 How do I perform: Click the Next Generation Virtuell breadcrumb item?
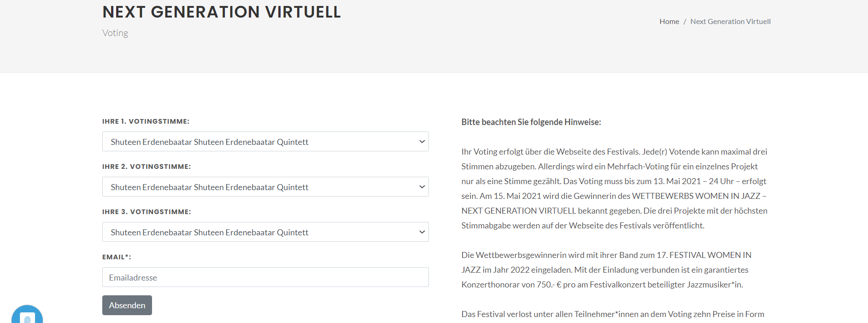pyautogui.click(x=730, y=22)
